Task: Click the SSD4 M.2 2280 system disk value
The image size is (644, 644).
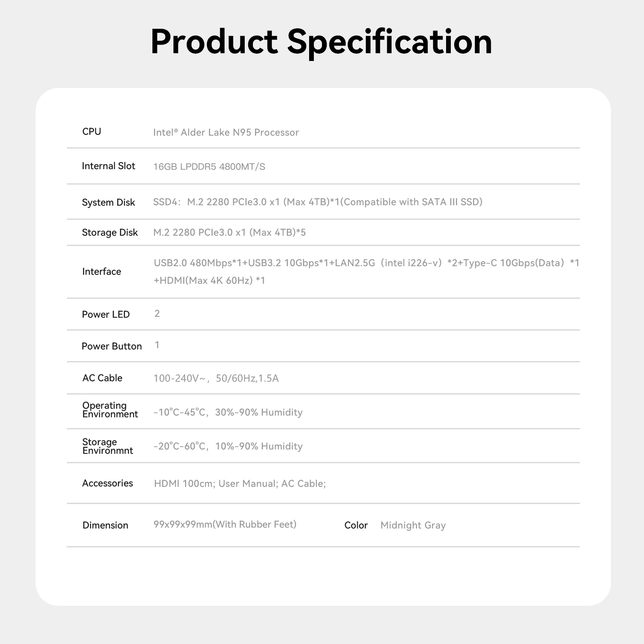Action: [x=318, y=202]
